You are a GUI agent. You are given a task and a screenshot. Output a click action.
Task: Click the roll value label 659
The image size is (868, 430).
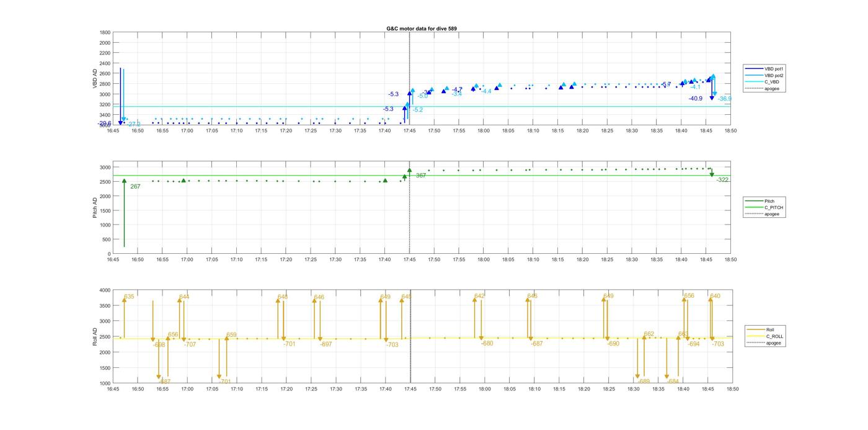(231, 334)
